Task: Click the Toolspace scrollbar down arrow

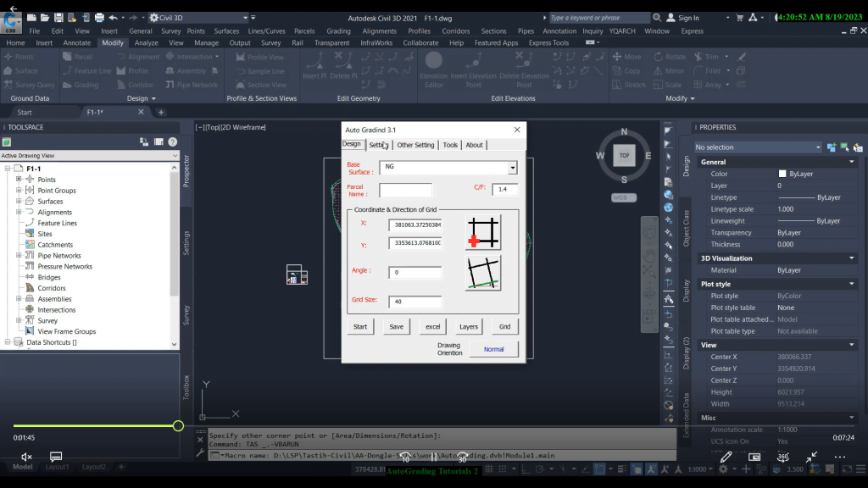Action: (174, 344)
